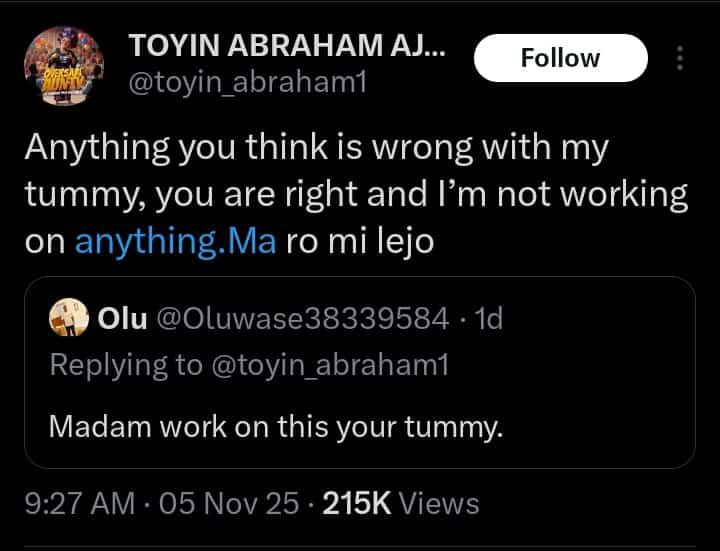Click the @toyin_abraham1 handle under the name
The width and height of the screenshot is (720, 551).
point(248,84)
